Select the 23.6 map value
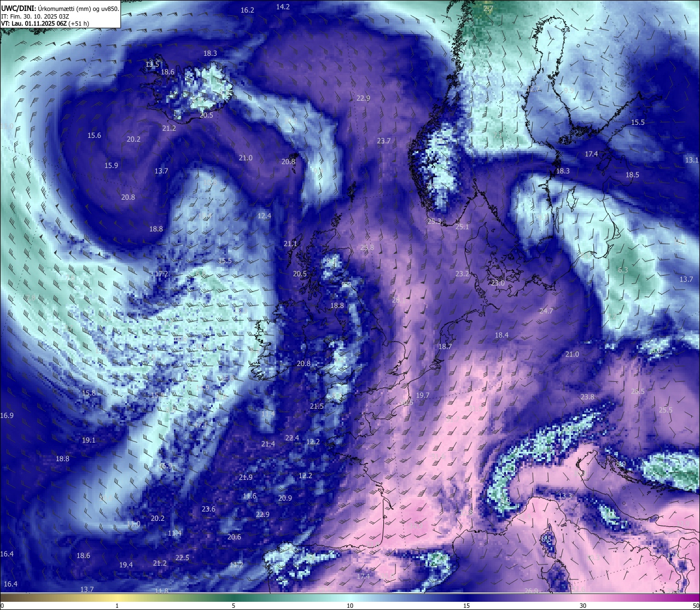Screen dimensions: 700x610 click(x=208, y=509)
